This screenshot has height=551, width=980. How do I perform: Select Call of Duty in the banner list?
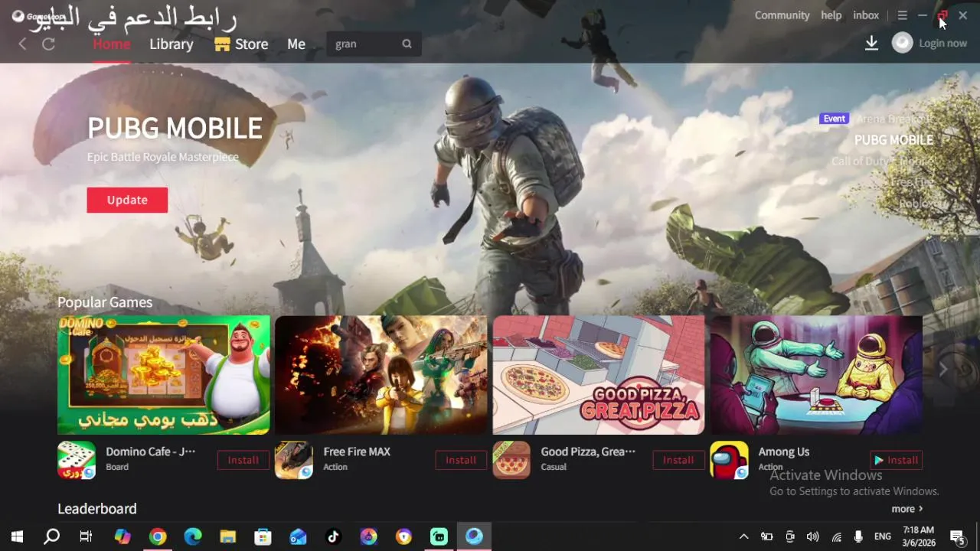882,161
